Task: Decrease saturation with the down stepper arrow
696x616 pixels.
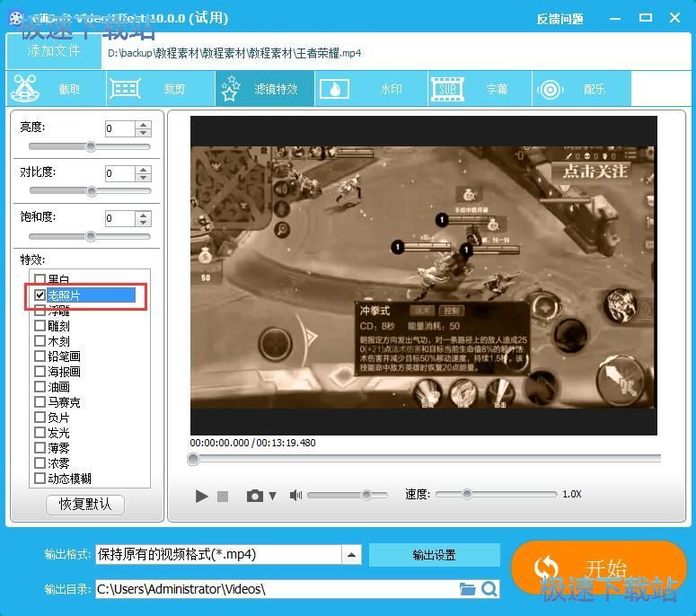Action: coord(143,223)
